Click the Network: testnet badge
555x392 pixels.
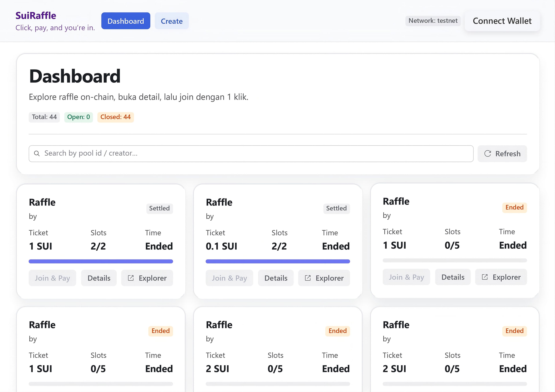pyautogui.click(x=433, y=21)
